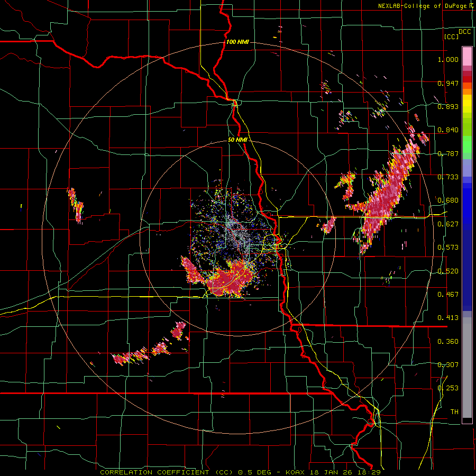Click the "50 NMI" range ring label

[237, 140]
